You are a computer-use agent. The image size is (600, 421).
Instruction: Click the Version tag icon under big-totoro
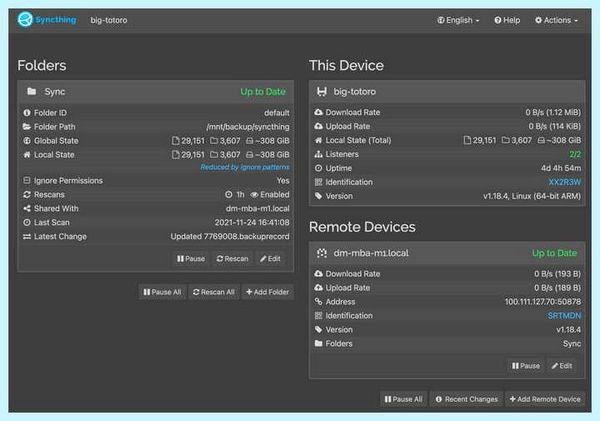pos(318,196)
